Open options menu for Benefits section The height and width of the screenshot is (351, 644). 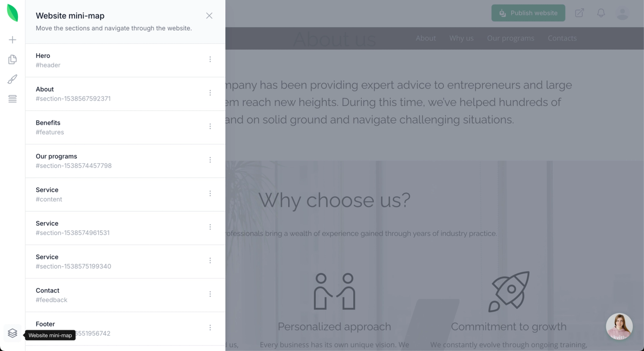pos(210,127)
